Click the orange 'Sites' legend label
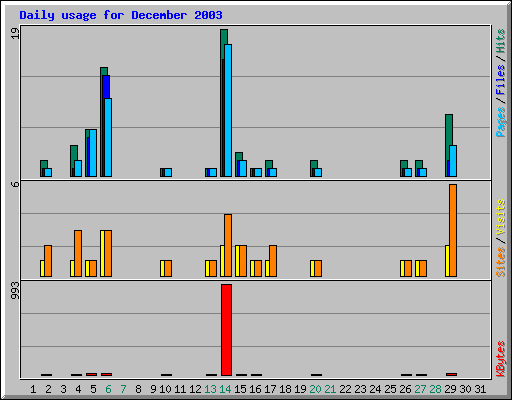The image size is (512, 400). click(501, 262)
